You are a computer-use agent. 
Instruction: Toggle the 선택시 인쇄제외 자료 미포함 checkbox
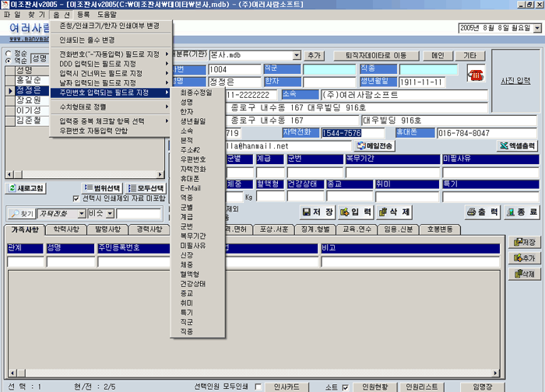coord(76,198)
